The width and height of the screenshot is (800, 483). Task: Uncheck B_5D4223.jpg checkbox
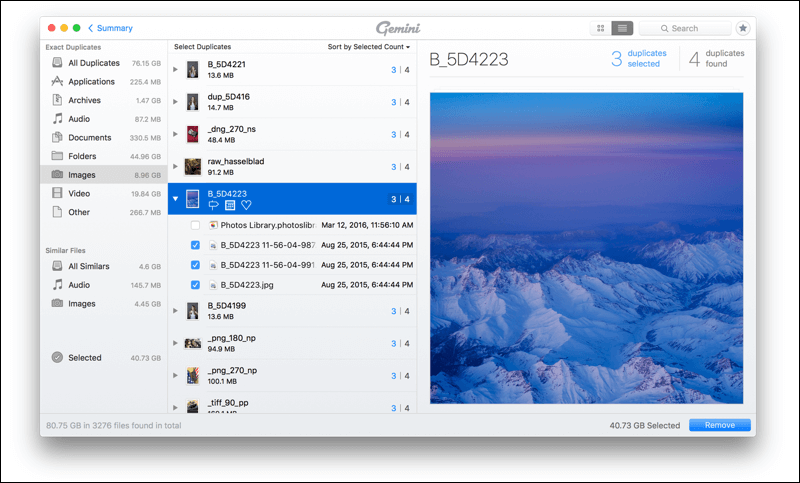[195, 285]
